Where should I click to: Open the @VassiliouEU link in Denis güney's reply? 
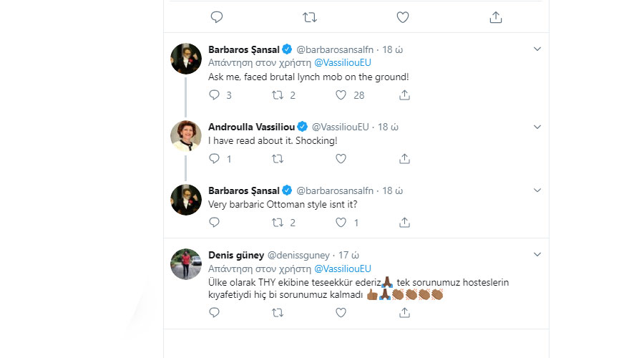[x=343, y=268]
